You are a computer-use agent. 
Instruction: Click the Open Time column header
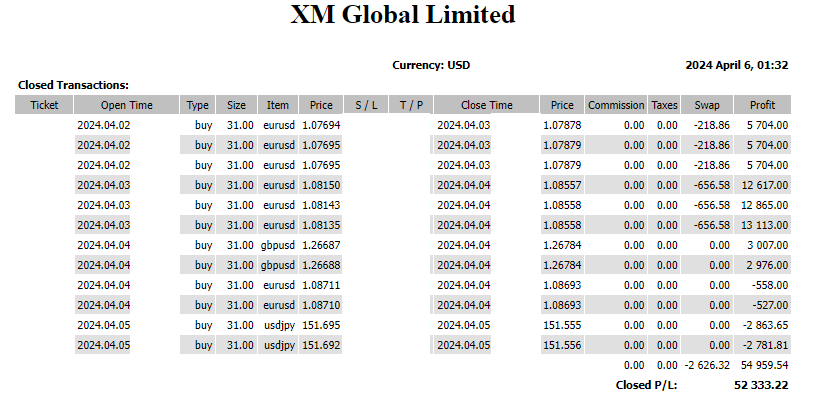(x=127, y=105)
